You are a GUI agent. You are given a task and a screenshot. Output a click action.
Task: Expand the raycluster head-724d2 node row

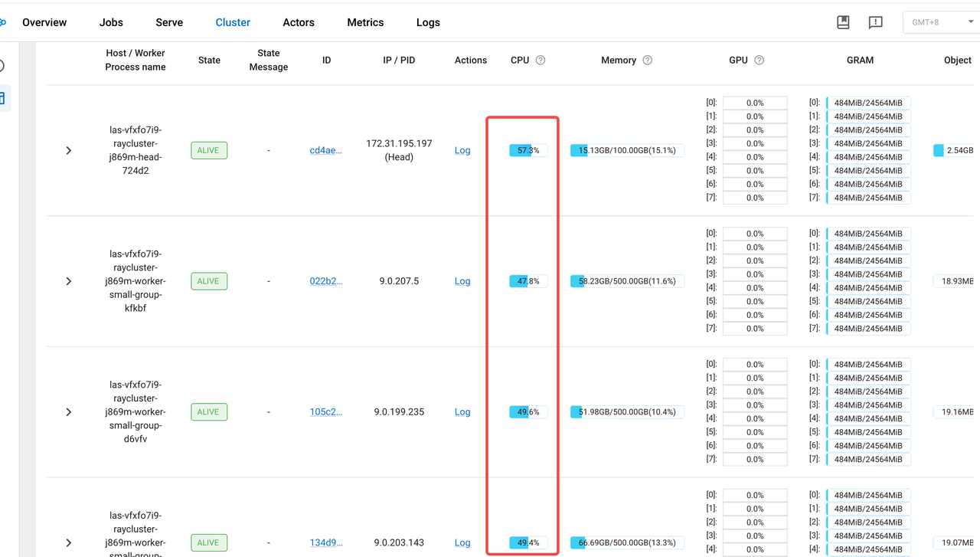(69, 150)
